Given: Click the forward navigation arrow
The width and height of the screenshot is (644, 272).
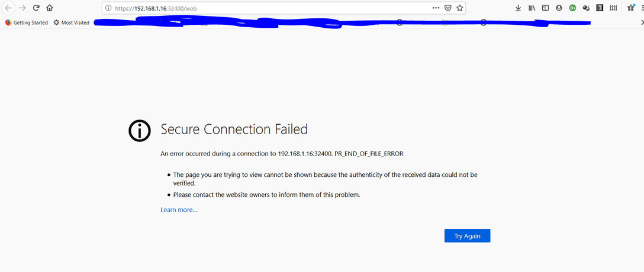Looking at the screenshot, I should 22,8.
